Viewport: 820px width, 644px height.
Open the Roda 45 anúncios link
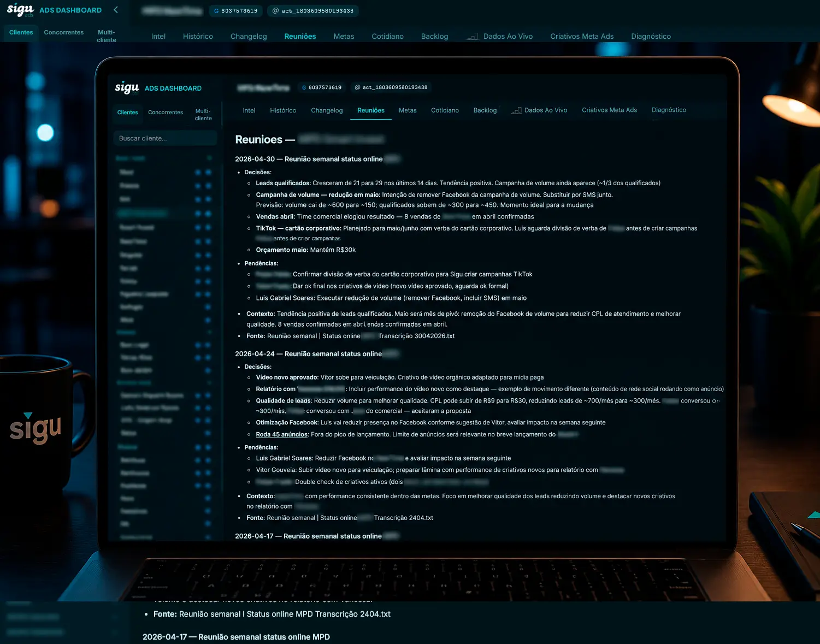(x=281, y=435)
